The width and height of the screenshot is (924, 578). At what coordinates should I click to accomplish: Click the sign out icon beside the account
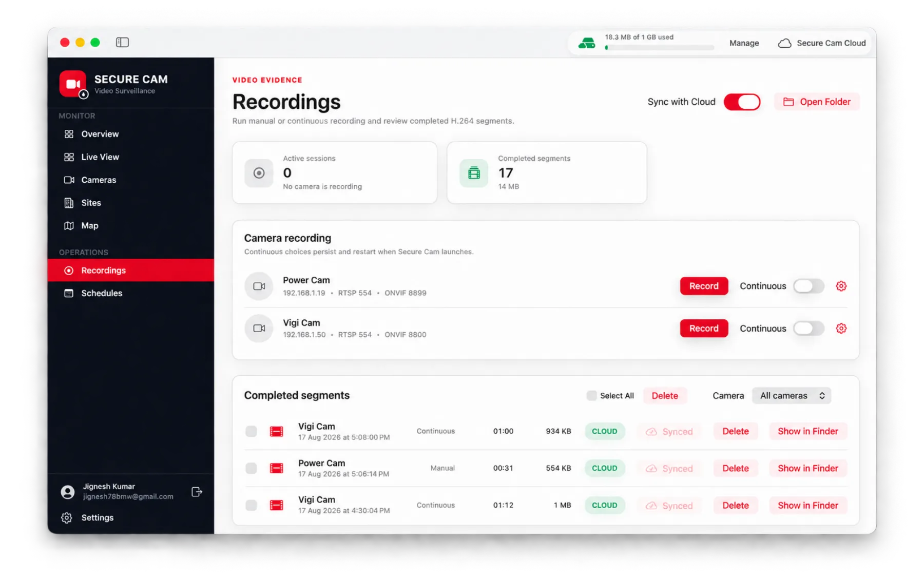point(197,492)
